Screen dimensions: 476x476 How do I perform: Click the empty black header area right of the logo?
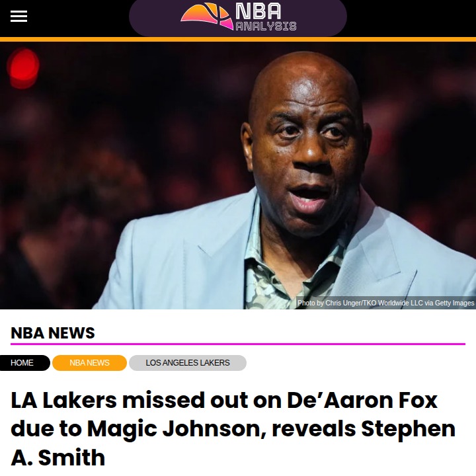pyautogui.click(x=411, y=19)
